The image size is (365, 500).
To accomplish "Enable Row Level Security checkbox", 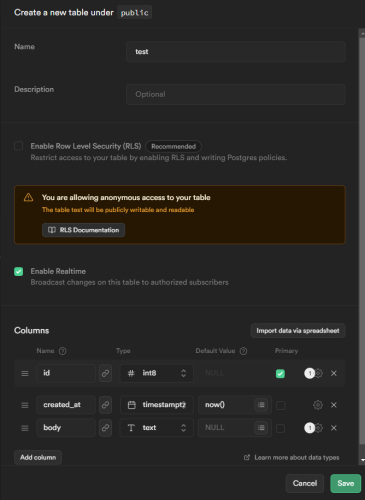I will tap(19, 146).
